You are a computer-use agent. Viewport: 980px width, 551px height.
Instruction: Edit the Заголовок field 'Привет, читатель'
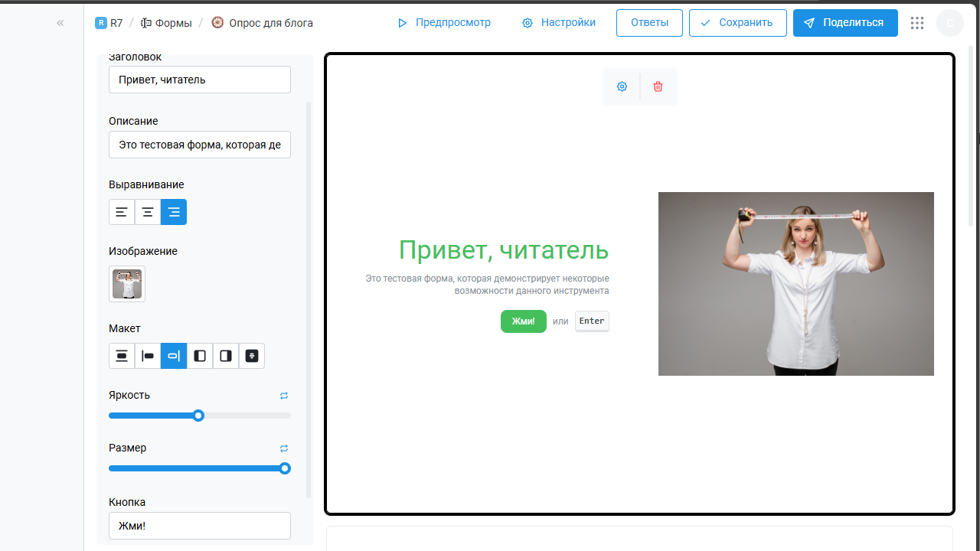(x=200, y=80)
